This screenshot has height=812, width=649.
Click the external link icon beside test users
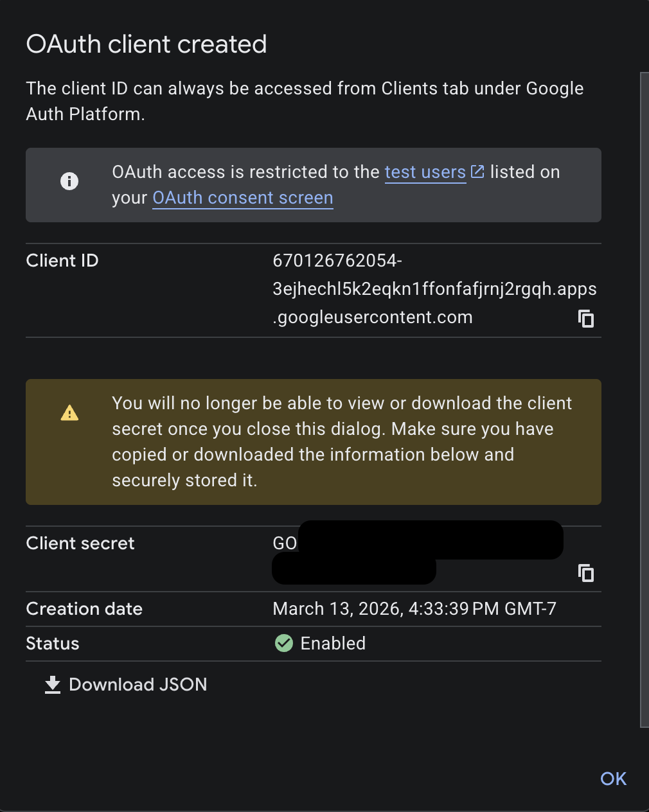coord(477,171)
